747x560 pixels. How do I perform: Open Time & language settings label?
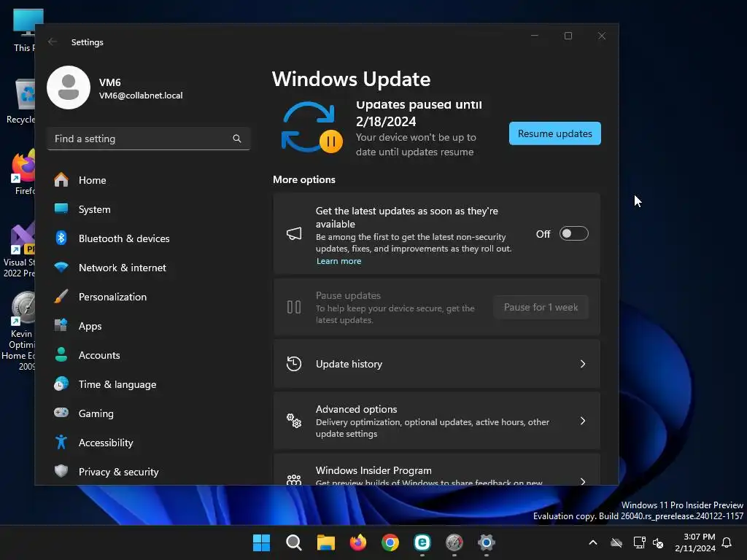coord(117,384)
